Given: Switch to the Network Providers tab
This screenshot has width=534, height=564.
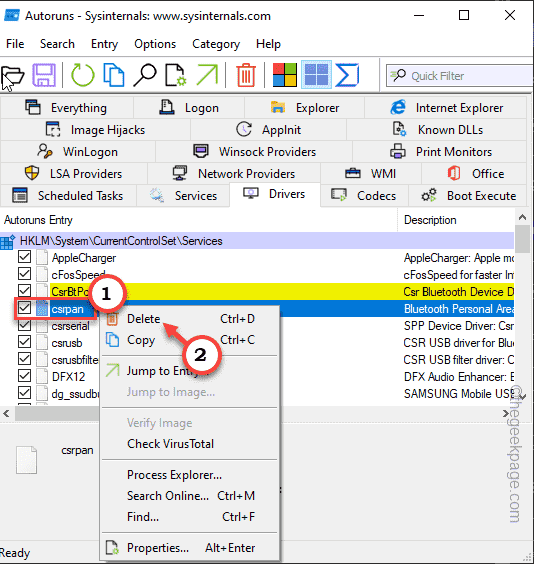Looking at the screenshot, I should point(234,174).
